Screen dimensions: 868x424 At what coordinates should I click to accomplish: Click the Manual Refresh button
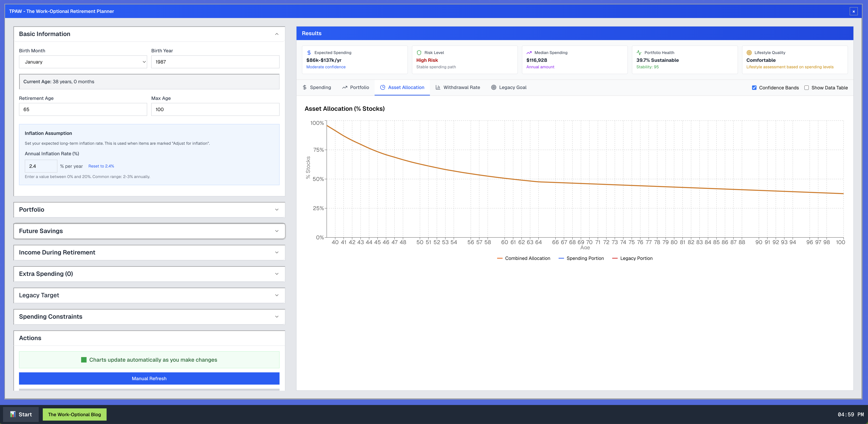pos(149,378)
